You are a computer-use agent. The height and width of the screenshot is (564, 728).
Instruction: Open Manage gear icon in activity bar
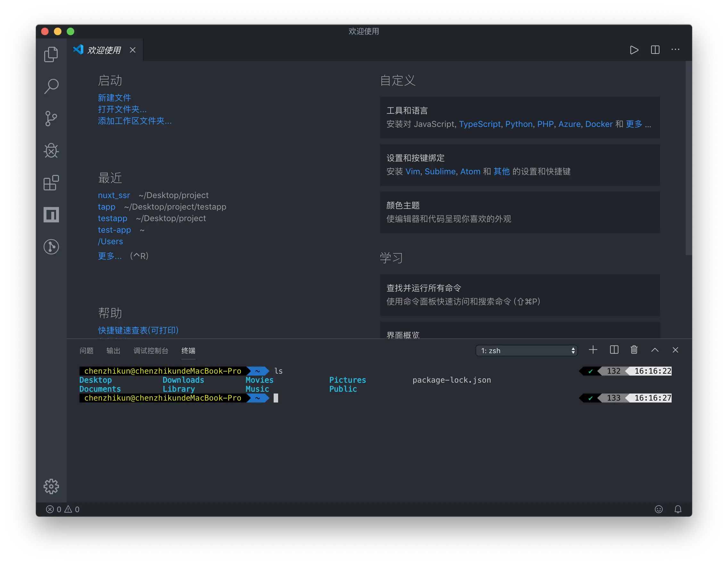51,486
